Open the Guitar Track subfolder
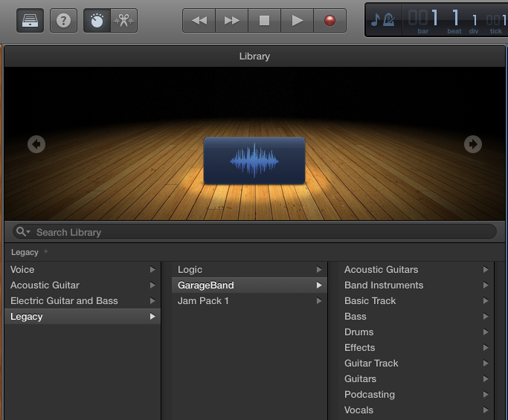Image resolution: width=508 pixels, height=420 pixels. [x=416, y=363]
